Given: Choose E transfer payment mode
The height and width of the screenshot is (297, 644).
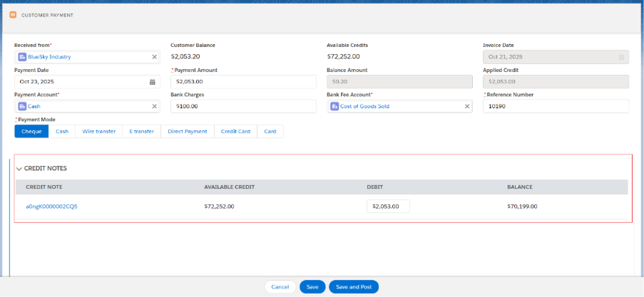Looking at the screenshot, I should click(141, 131).
